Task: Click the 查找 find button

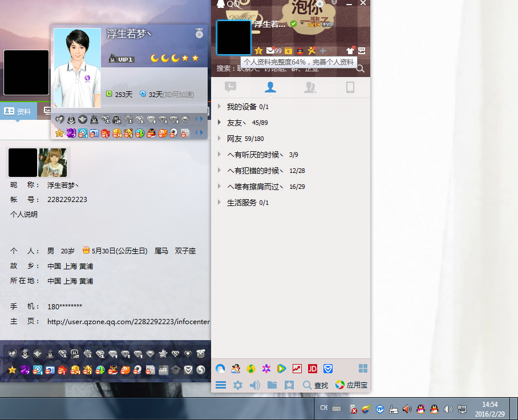Action: coord(315,385)
